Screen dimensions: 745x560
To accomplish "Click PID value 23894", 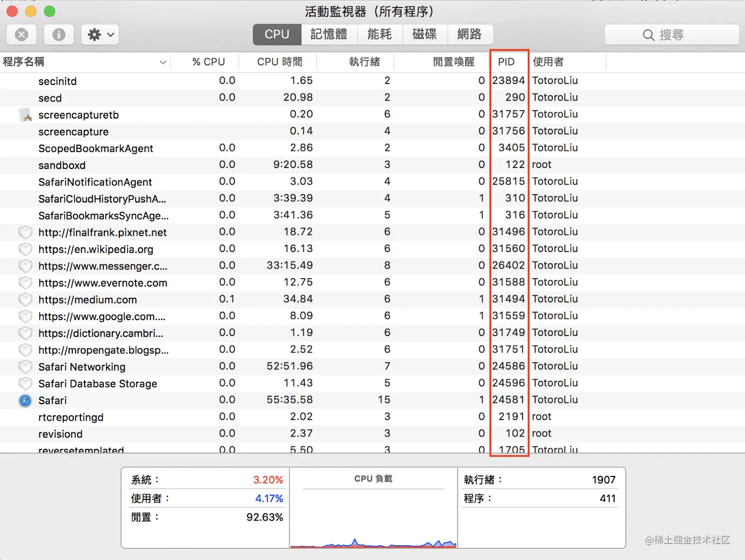I will click(x=509, y=80).
